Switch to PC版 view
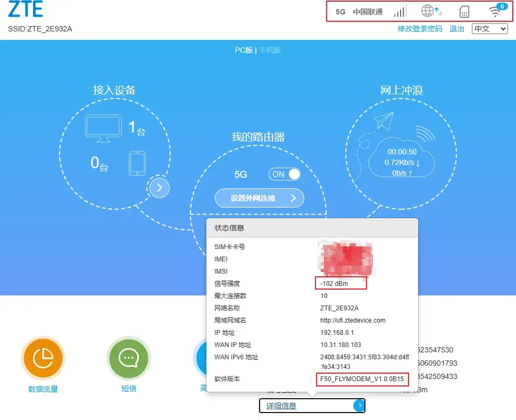The height and width of the screenshot is (420, 516). tap(244, 50)
